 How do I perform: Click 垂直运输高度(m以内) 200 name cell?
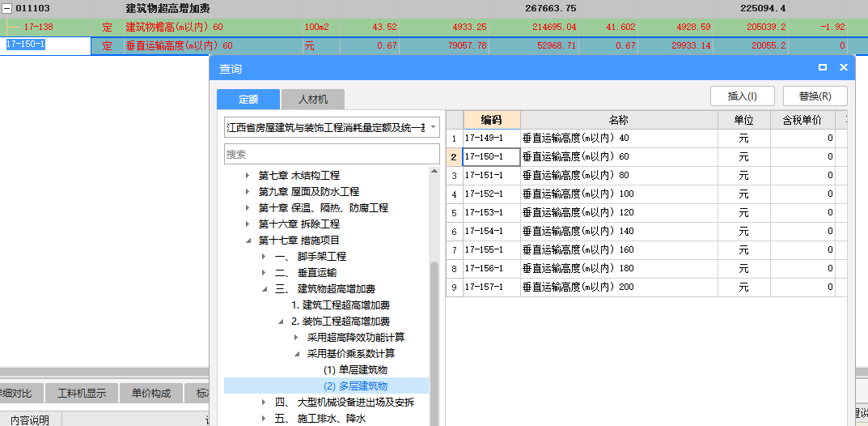[x=619, y=287]
